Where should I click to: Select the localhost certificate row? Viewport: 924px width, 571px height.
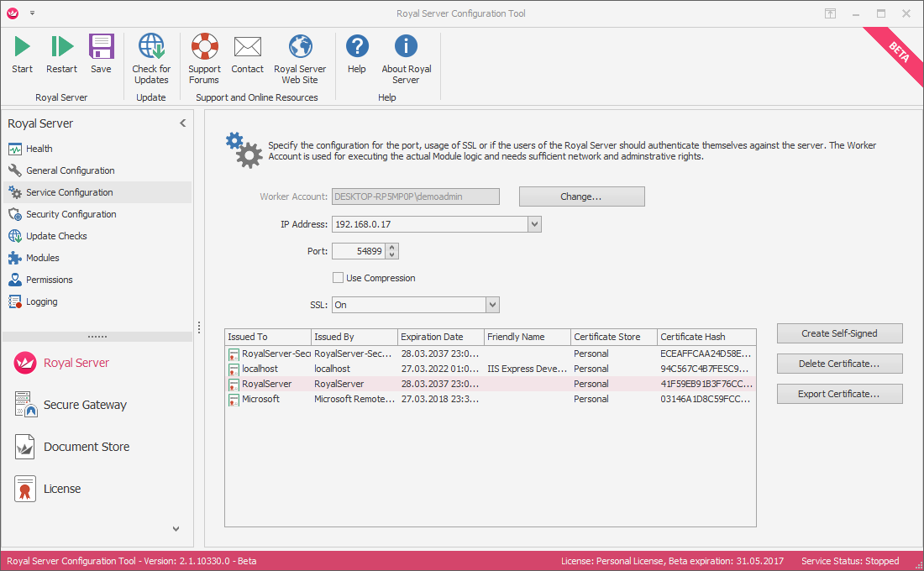491,369
